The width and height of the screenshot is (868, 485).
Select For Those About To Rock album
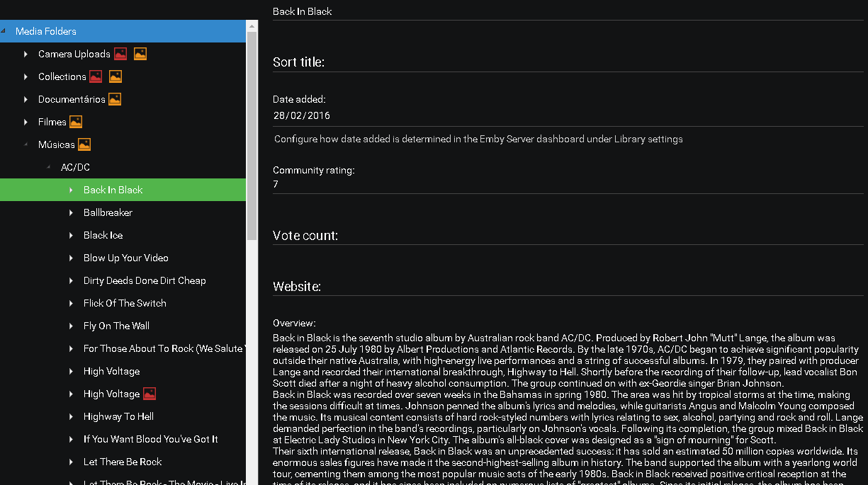tap(164, 348)
